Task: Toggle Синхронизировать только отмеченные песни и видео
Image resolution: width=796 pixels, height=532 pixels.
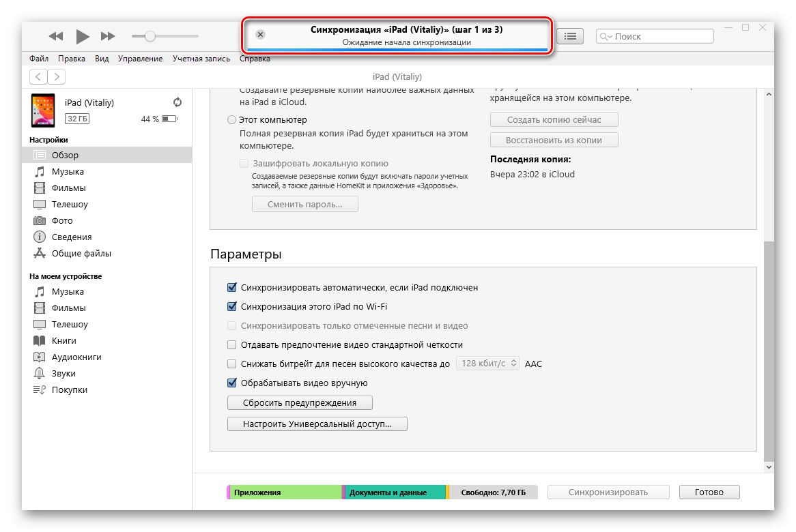Action: tap(232, 325)
